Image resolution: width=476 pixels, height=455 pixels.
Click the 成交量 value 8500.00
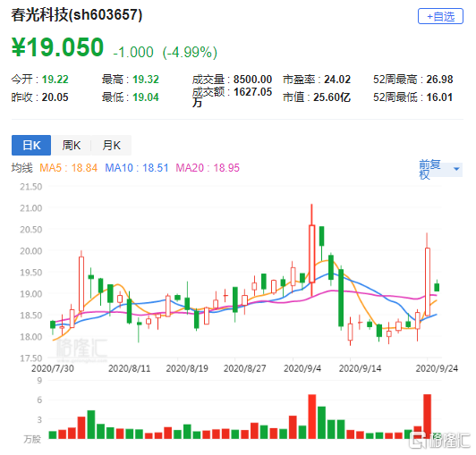pos(252,80)
